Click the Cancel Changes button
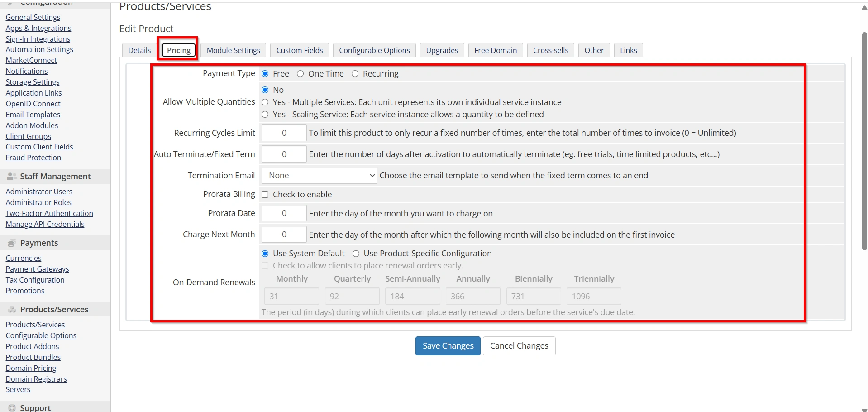 tap(519, 346)
